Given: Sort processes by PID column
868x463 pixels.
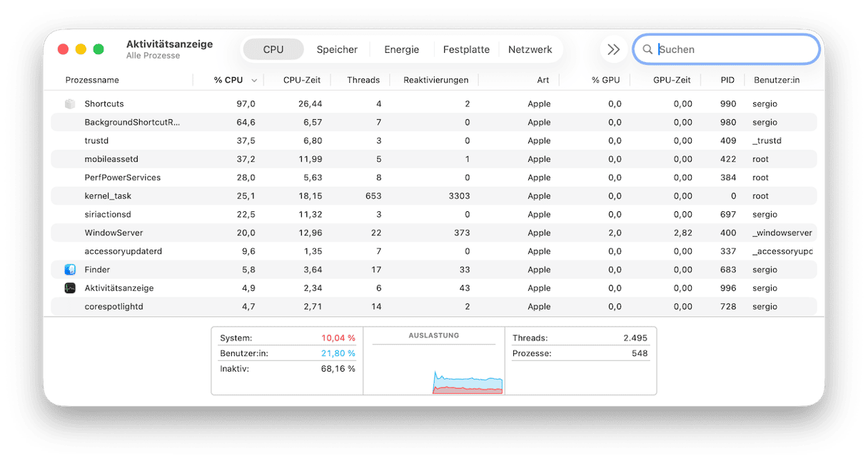Looking at the screenshot, I should 727,80.
